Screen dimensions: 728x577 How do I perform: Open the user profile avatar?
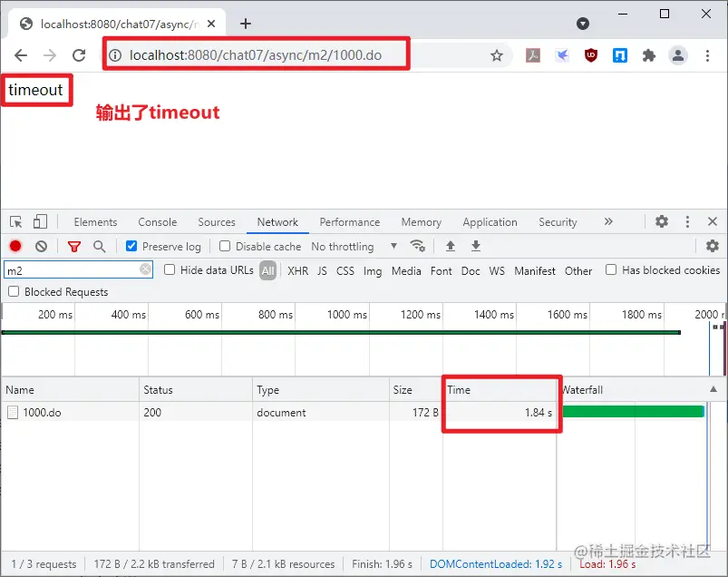pyautogui.click(x=678, y=55)
